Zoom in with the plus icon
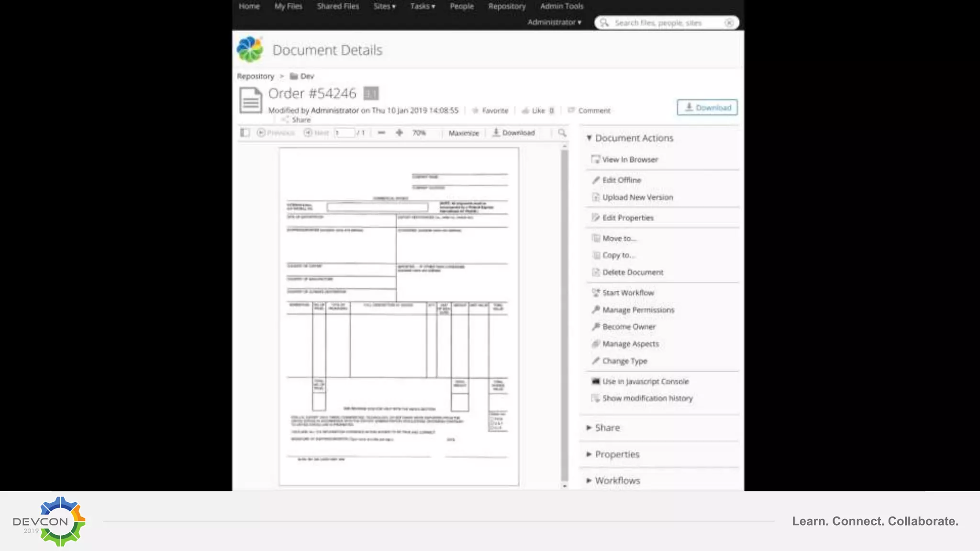Screen dimensions: 980x551 (399, 132)
